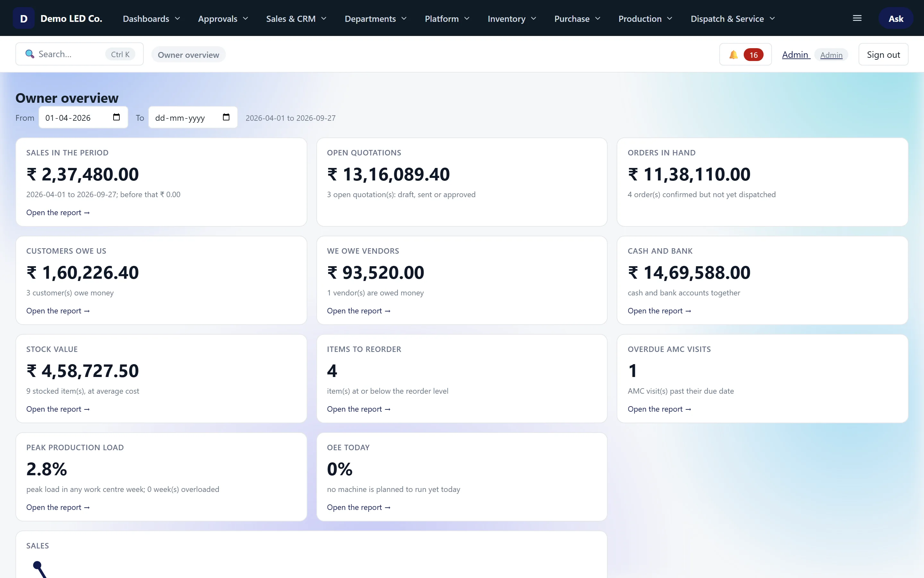
Task: Open the From date calendar picker icon
Action: [x=116, y=117]
